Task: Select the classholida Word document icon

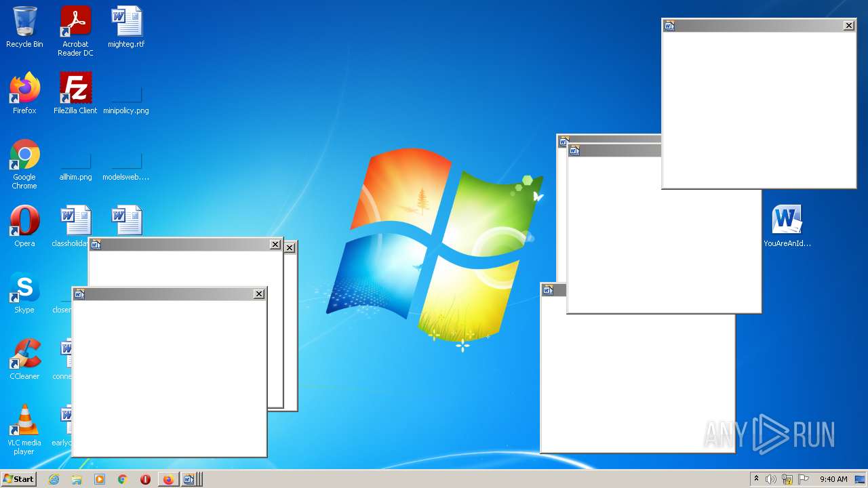Action: 71,226
